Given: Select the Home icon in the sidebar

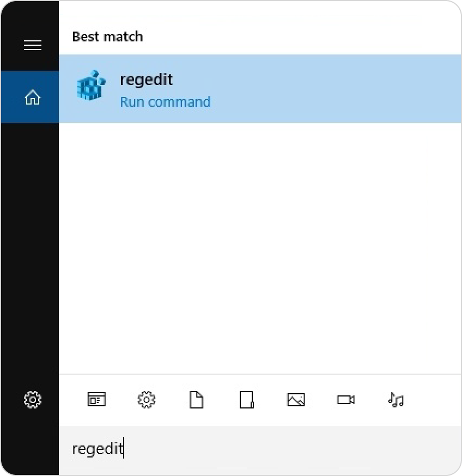Looking at the screenshot, I should pos(33,97).
